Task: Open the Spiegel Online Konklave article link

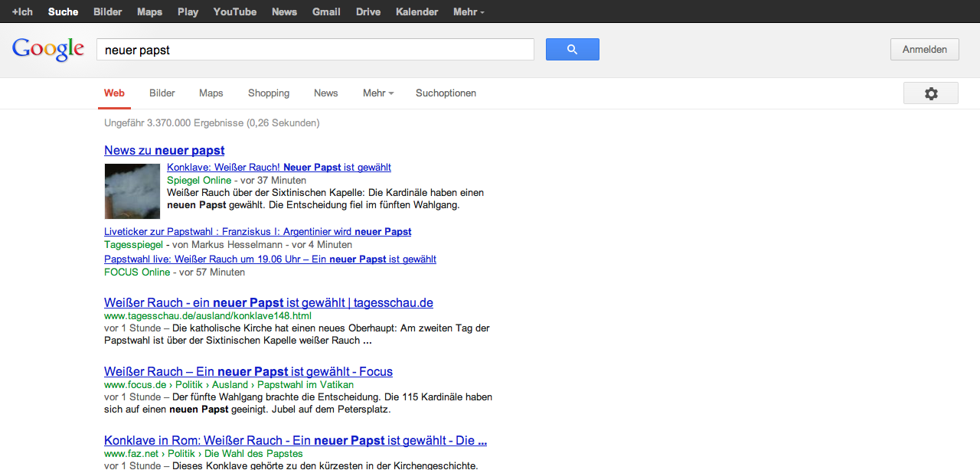Action: (279, 168)
